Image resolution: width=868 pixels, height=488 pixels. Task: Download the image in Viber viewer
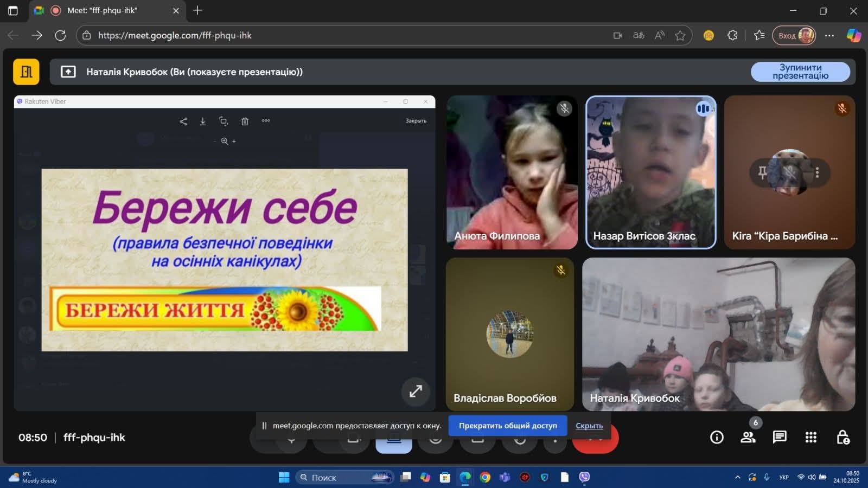click(203, 121)
